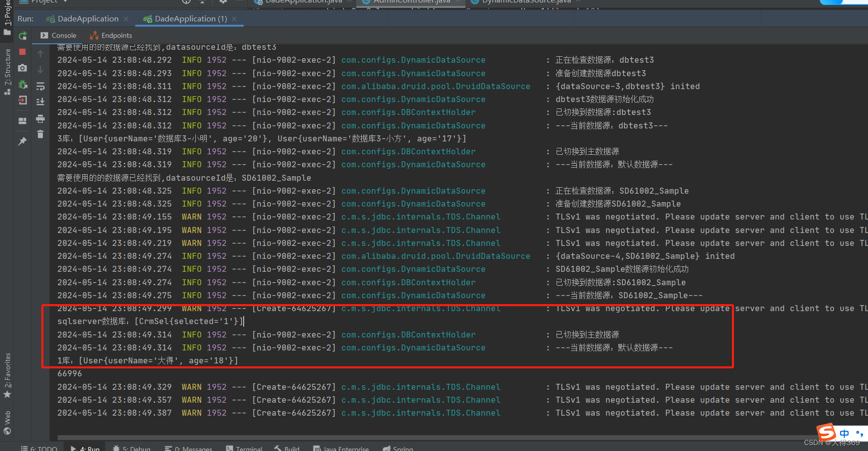
Task: Clear all console output with trash icon
Action: [40, 134]
